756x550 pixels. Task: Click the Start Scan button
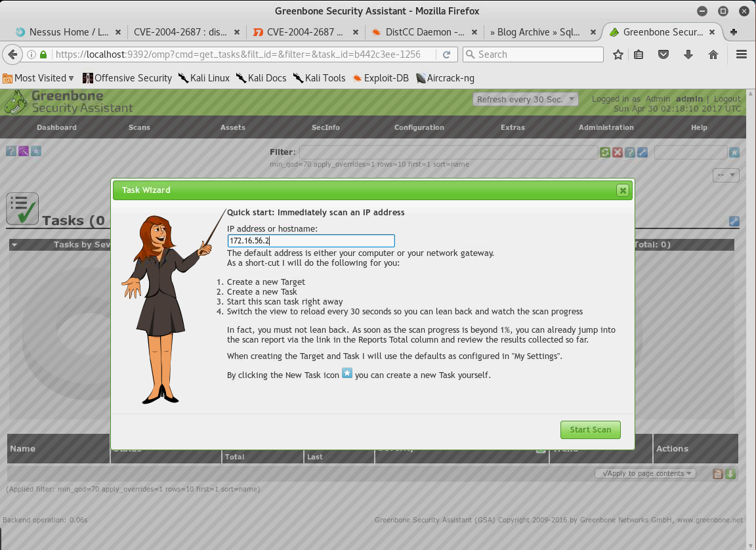point(590,430)
